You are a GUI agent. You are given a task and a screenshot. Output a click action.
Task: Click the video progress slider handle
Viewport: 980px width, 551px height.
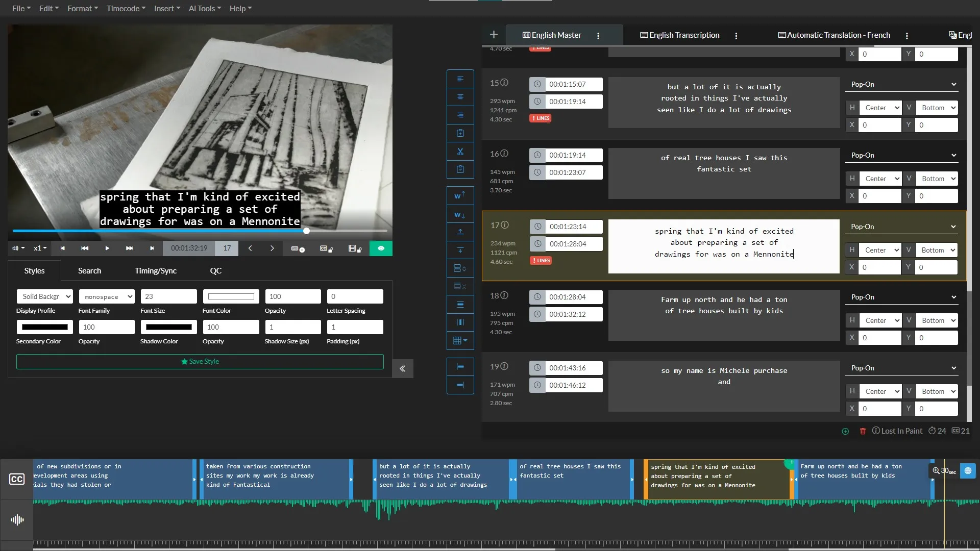click(x=306, y=231)
